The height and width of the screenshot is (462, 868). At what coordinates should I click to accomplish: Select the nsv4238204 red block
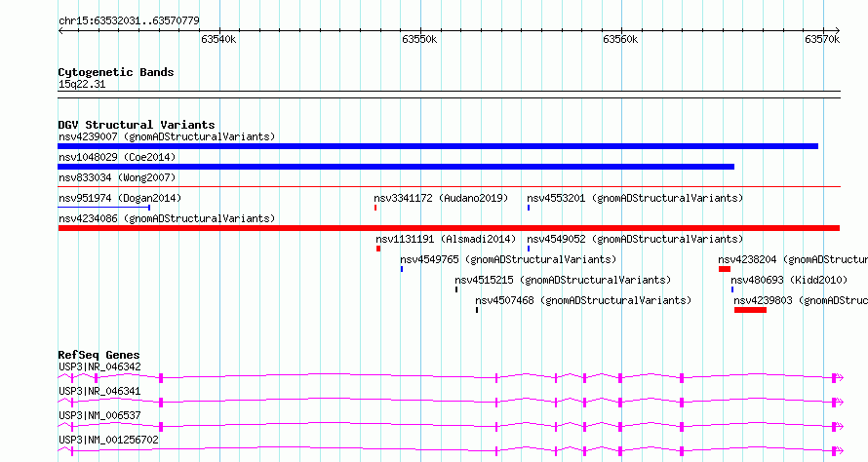725,269
